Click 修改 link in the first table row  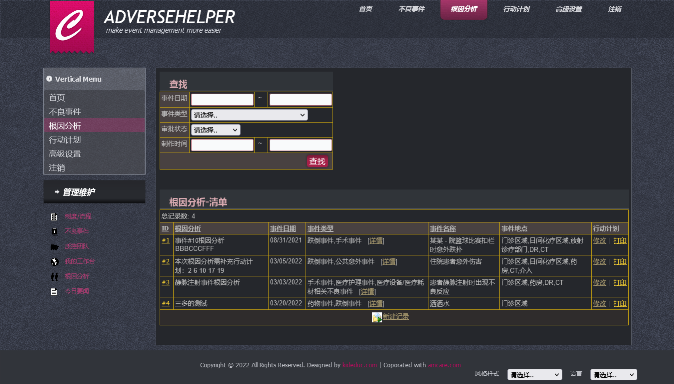(599, 240)
